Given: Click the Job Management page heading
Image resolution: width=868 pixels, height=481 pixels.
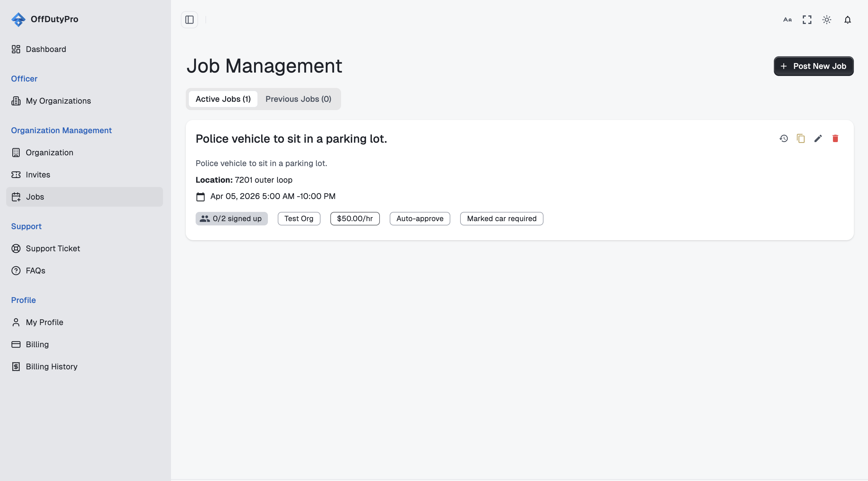Looking at the screenshot, I should tap(264, 66).
